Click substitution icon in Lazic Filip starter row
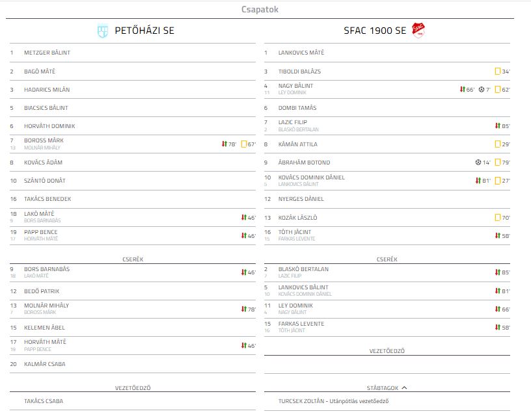The image size is (531, 420). click(x=497, y=125)
